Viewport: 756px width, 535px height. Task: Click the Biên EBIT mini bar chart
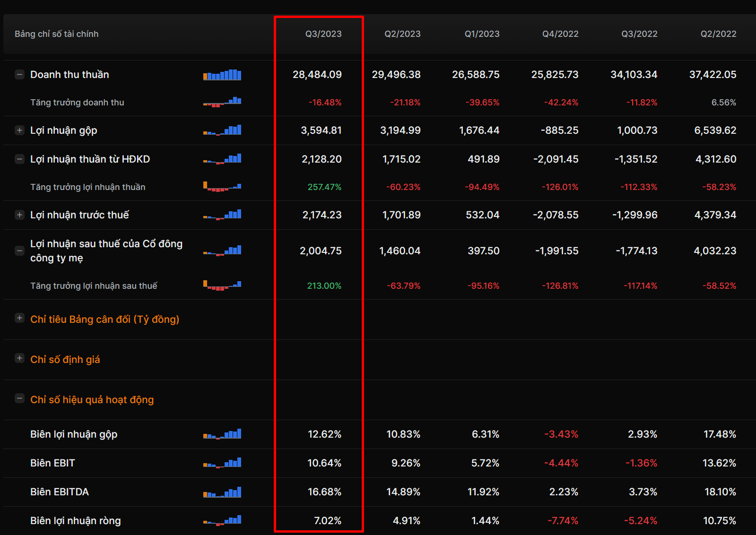(222, 463)
